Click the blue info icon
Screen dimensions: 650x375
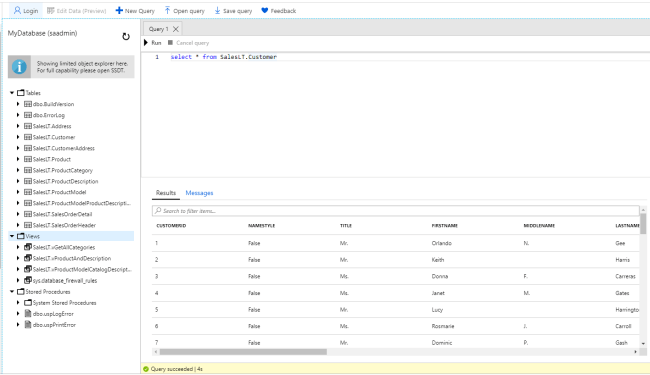[19, 67]
